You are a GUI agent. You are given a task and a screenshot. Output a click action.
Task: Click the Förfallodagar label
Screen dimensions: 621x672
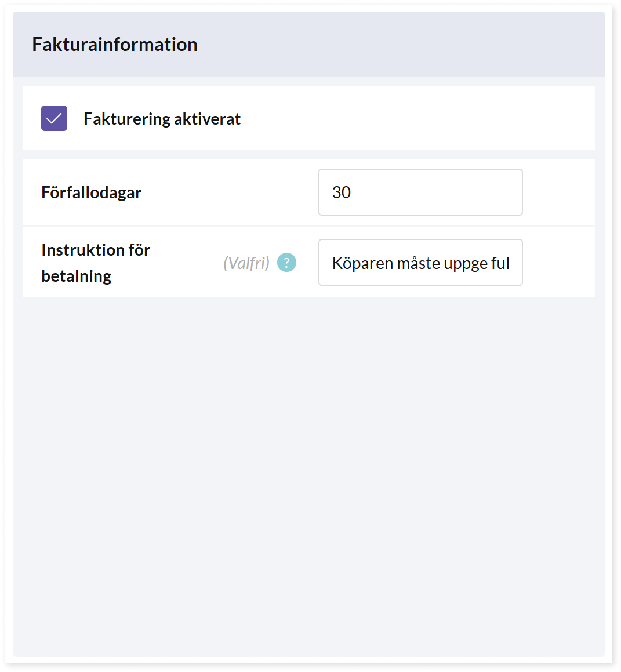tap(91, 192)
